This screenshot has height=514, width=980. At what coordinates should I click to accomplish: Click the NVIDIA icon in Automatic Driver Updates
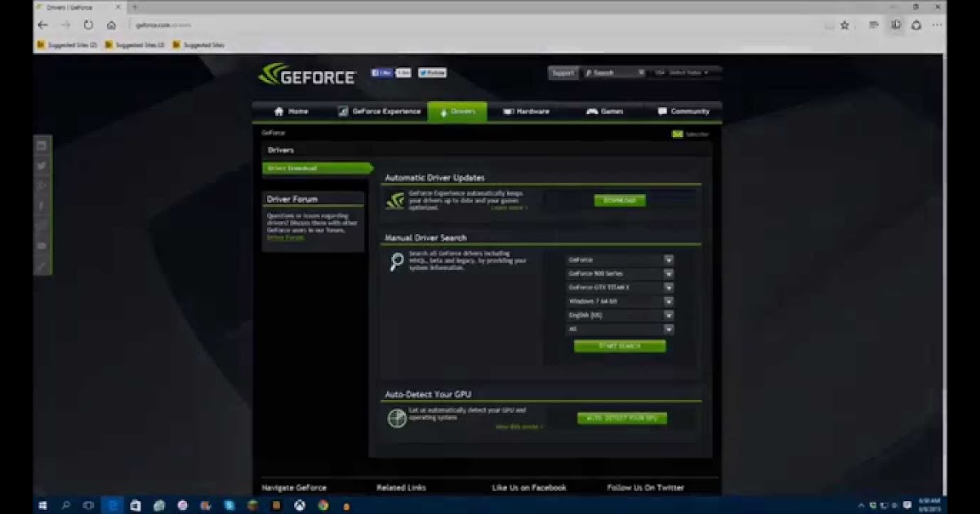[x=395, y=201]
